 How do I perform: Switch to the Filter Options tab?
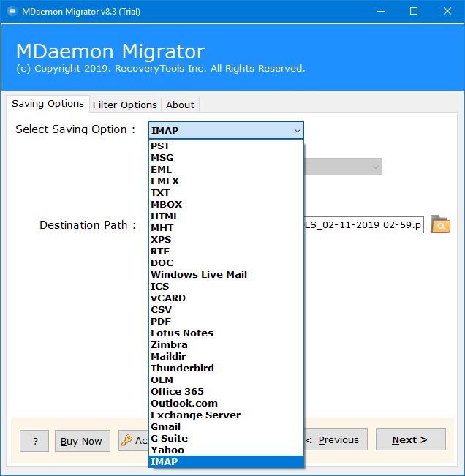click(125, 105)
